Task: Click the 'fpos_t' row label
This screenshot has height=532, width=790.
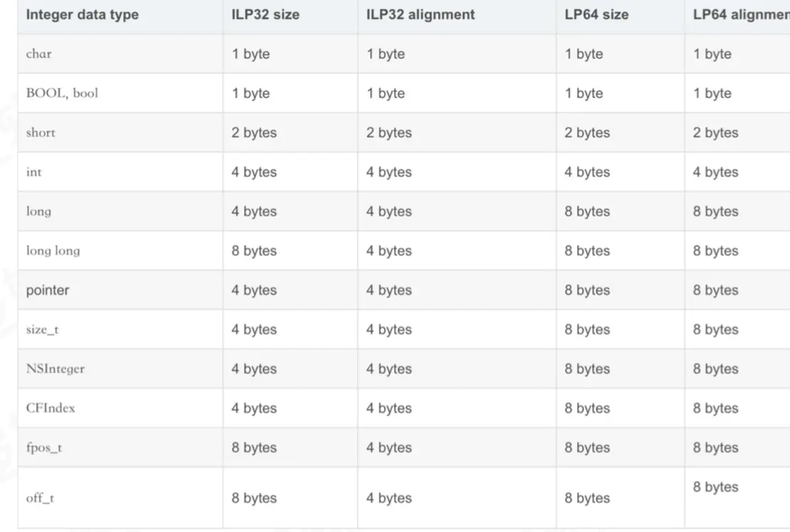Action: point(44,447)
